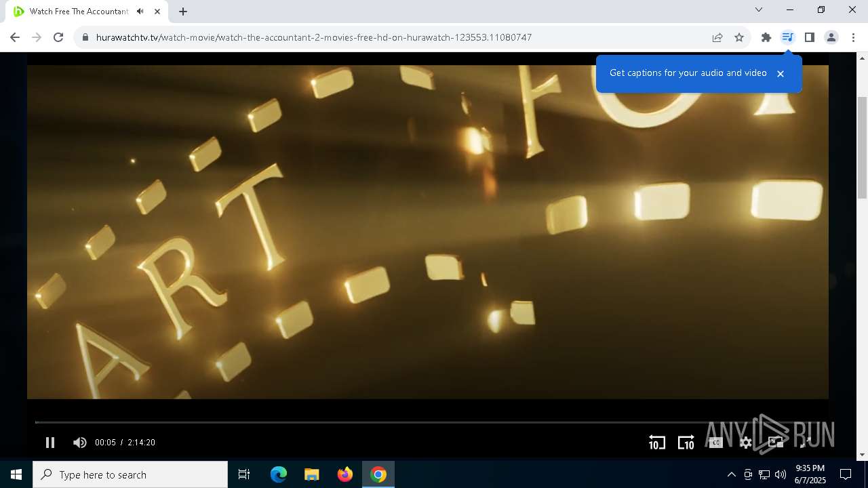Launch Firefox from taskbar

point(345,474)
